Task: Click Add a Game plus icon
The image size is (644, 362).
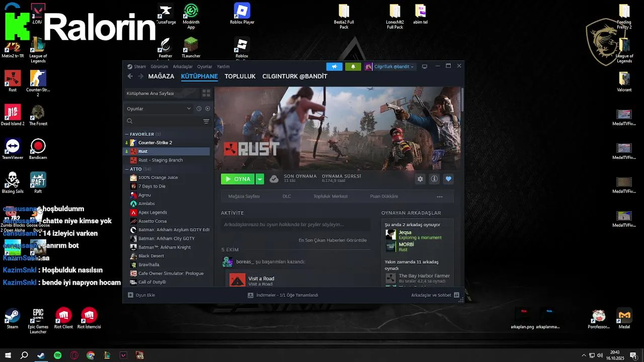Action: (x=130, y=295)
